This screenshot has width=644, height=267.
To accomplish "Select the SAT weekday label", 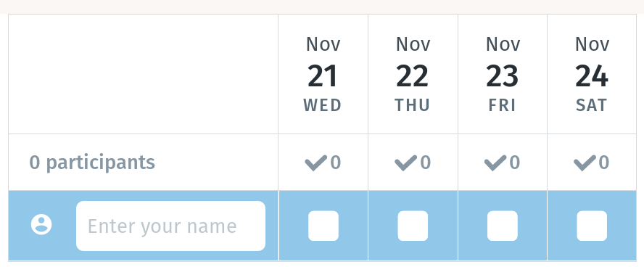I will tap(592, 106).
